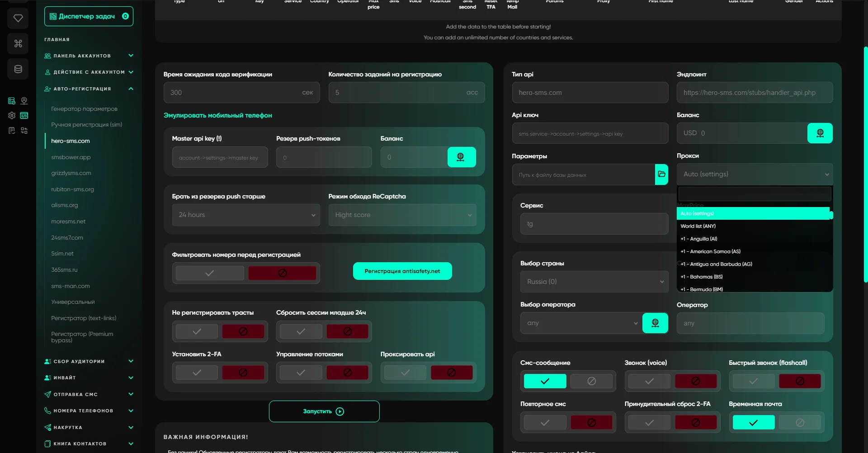Click the globe button beside operator selection
The width and height of the screenshot is (868, 453).
655,323
